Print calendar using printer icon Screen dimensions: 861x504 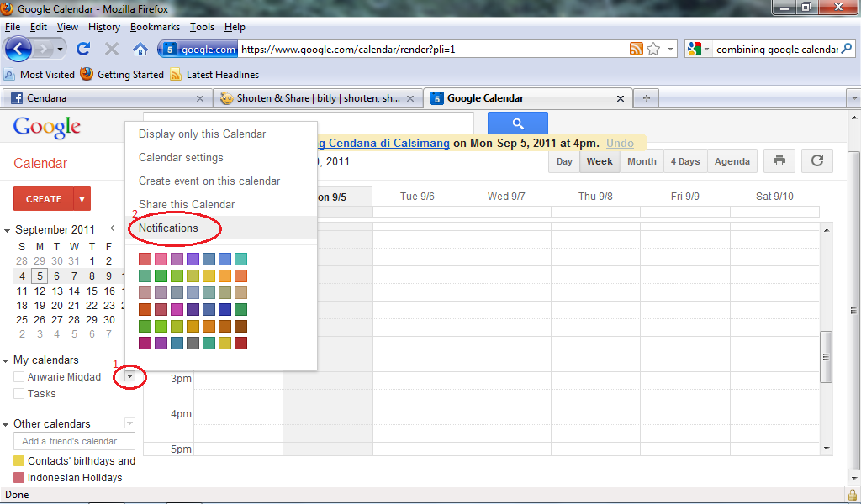(x=779, y=161)
